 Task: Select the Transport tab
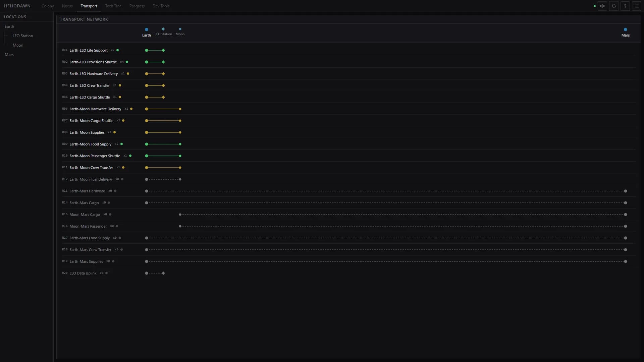(x=89, y=6)
